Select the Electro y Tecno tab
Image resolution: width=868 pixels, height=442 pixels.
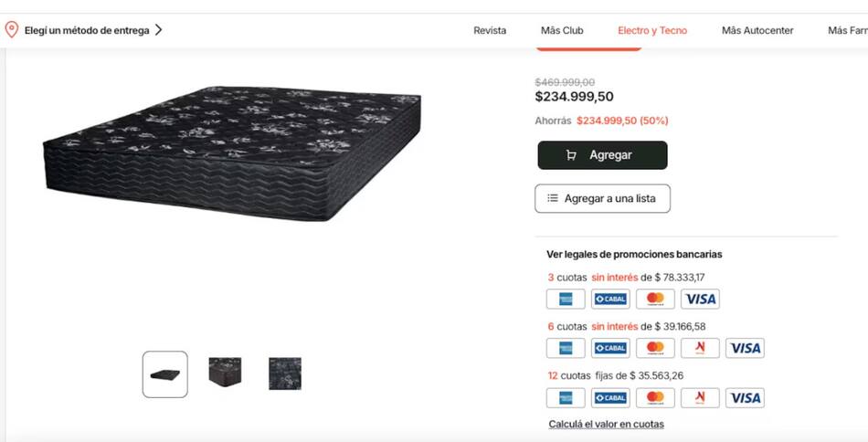(x=652, y=30)
